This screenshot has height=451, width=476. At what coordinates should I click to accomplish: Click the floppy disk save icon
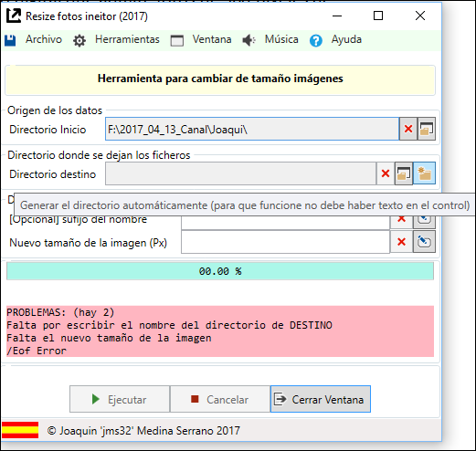pyautogui.click(x=10, y=40)
